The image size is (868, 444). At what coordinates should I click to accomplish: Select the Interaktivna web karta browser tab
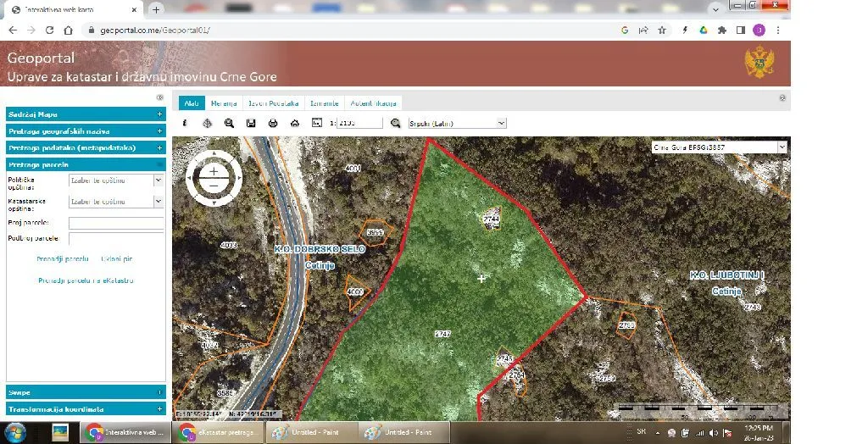tap(75, 9)
